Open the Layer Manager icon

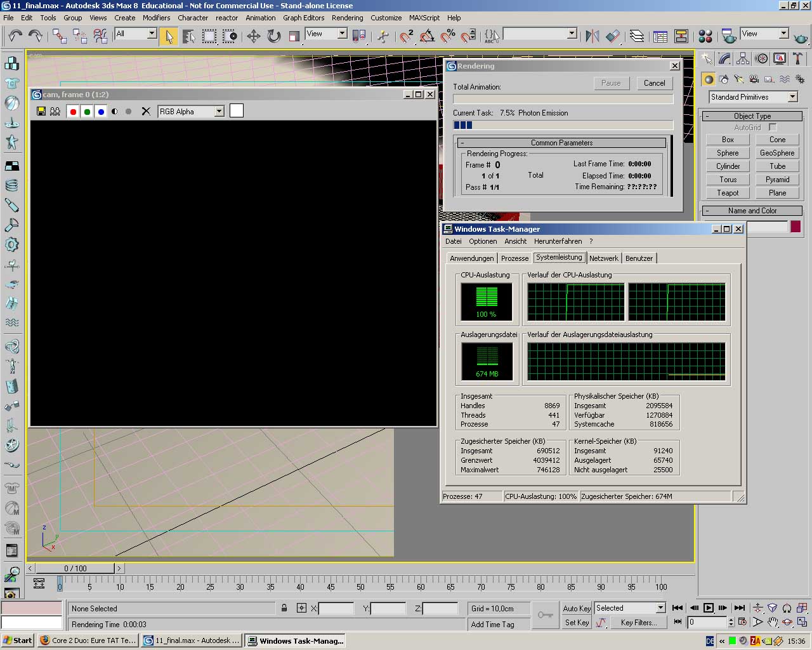[x=636, y=36]
